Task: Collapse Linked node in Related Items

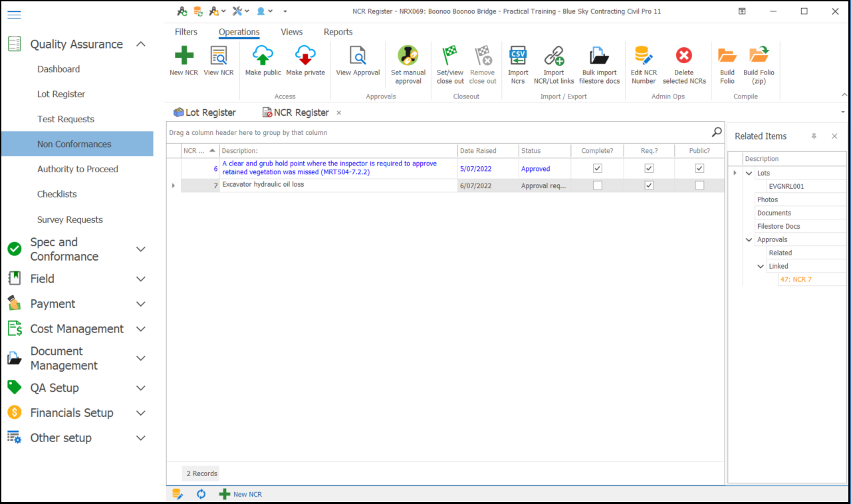Action: (761, 267)
